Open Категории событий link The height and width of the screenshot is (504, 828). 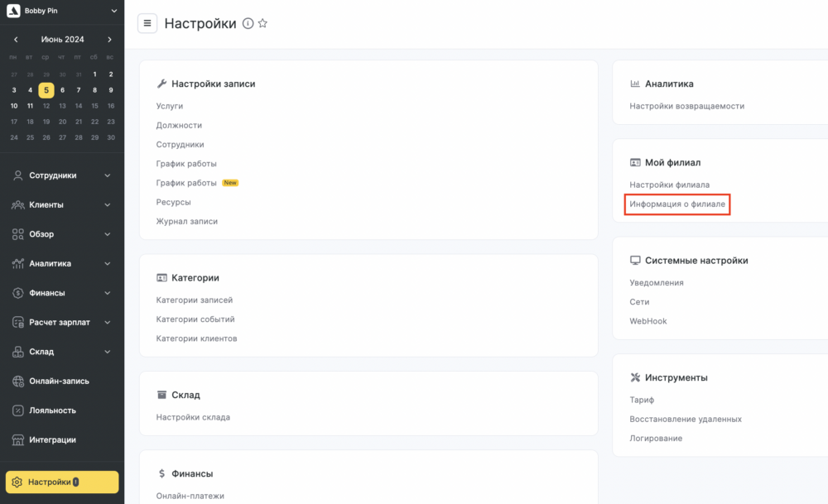click(195, 319)
